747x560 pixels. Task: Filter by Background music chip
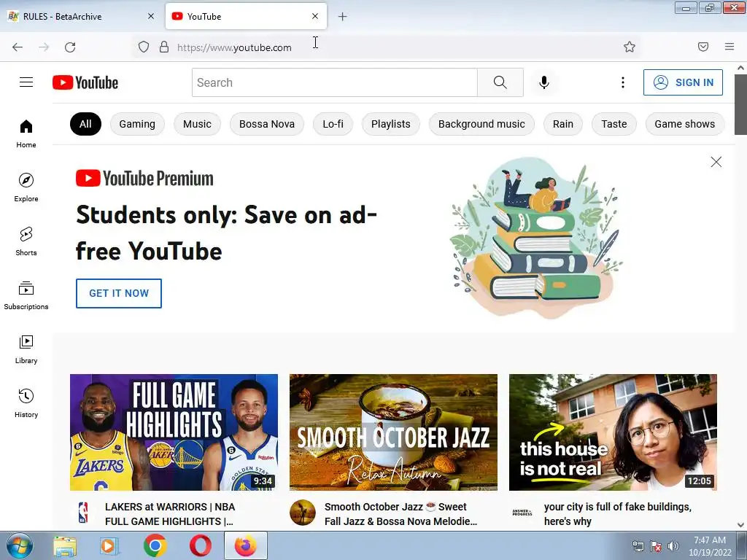pos(481,124)
